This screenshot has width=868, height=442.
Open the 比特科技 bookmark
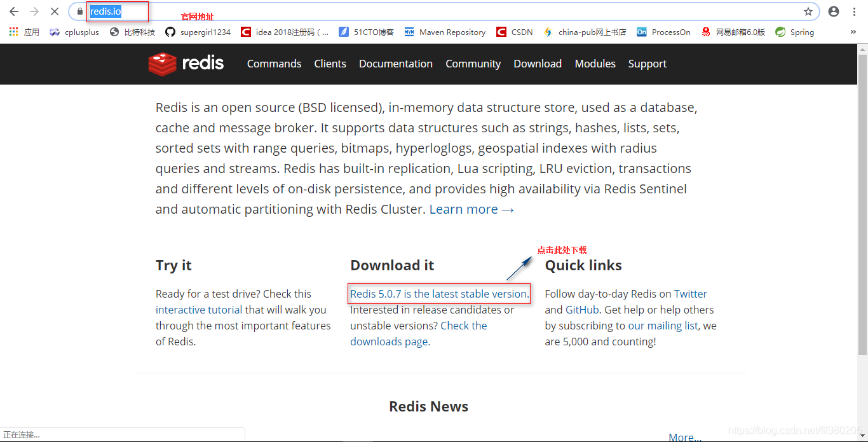coord(132,32)
